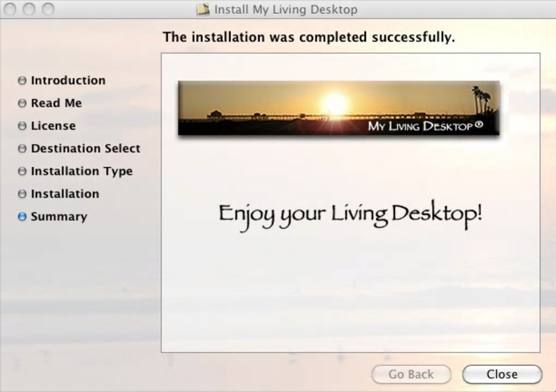Click the License step bullet
This screenshot has width=556, height=392.
pyautogui.click(x=22, y=126)
